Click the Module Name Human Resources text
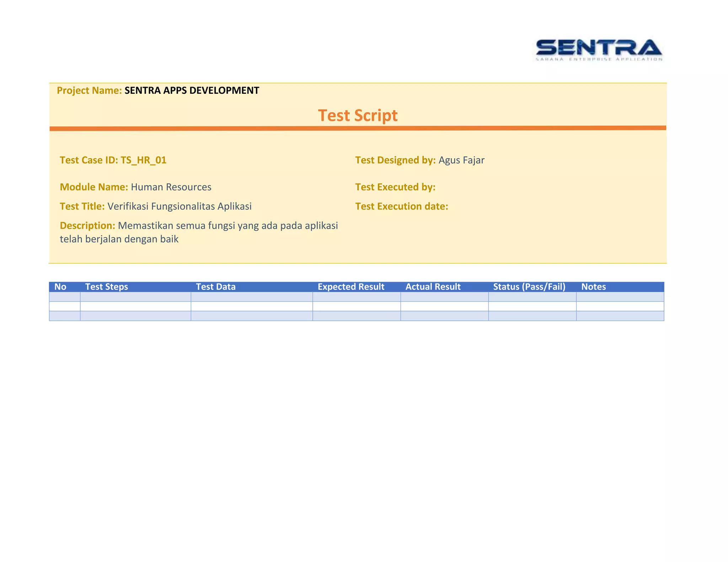Viewport: 728px width, 562px height. pos(135,187)
